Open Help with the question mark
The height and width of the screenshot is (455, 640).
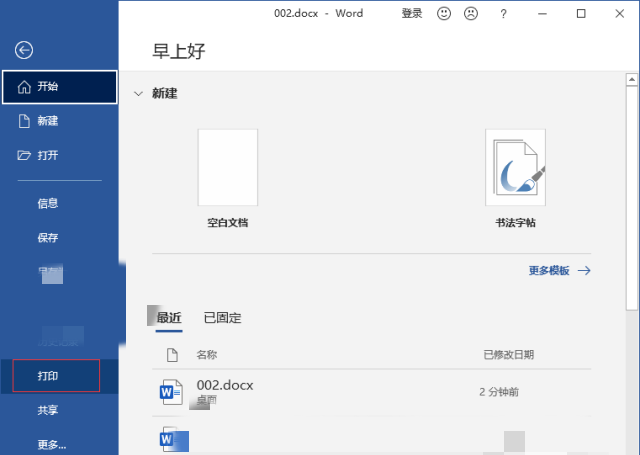click(x=503, y=14)
